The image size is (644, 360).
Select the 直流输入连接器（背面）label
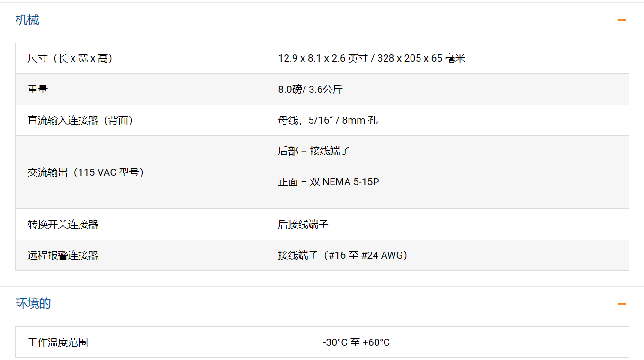(80, 120)
